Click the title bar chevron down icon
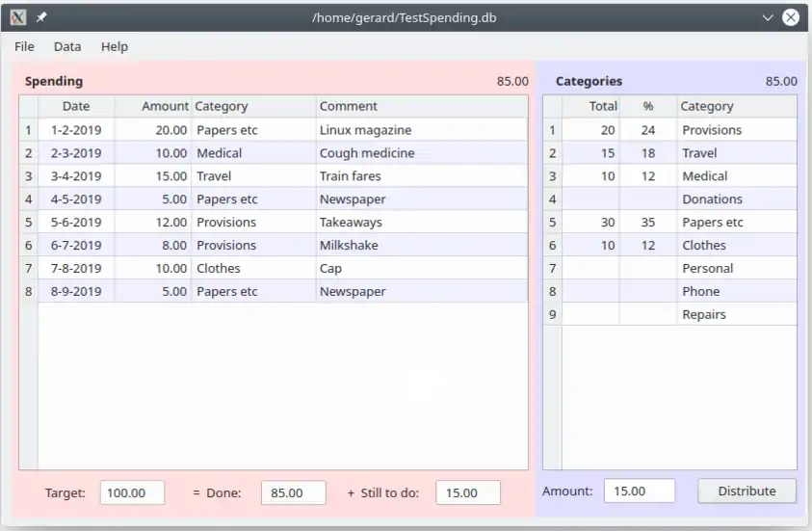Viewport: 812px width, 531px height. click(x=768, y=17)
